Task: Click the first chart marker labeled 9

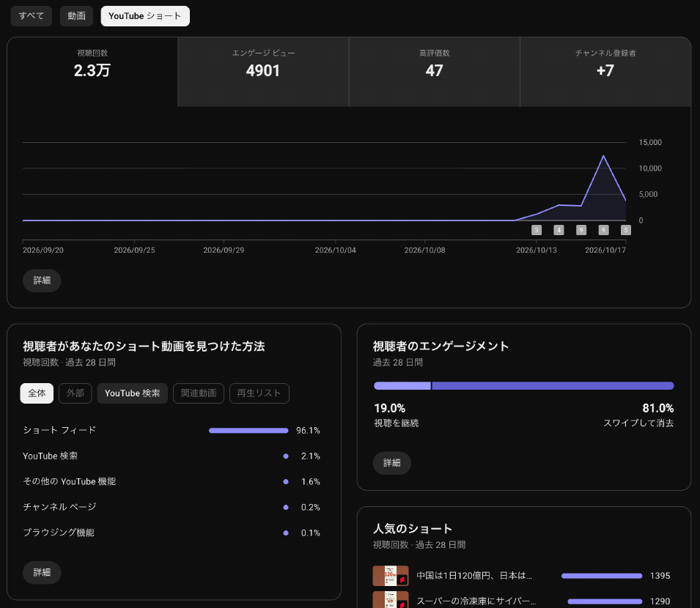Action: coord(581,230)
